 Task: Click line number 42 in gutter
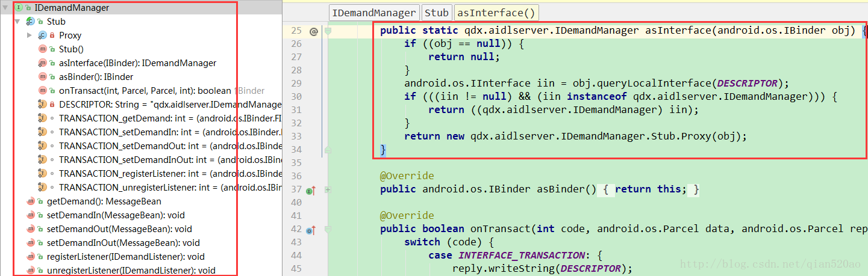tap(296, 229)
